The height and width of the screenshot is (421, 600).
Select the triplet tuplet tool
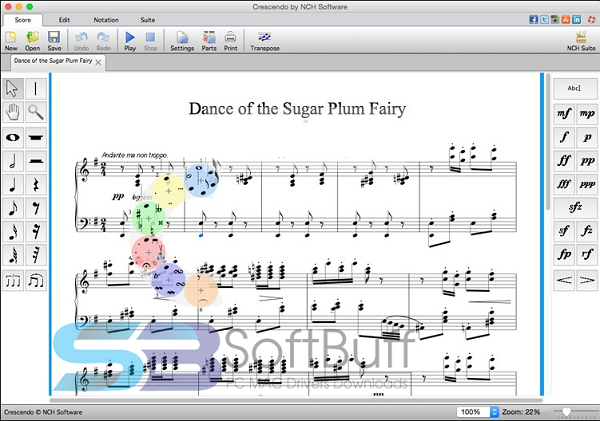tap(13, 281)
